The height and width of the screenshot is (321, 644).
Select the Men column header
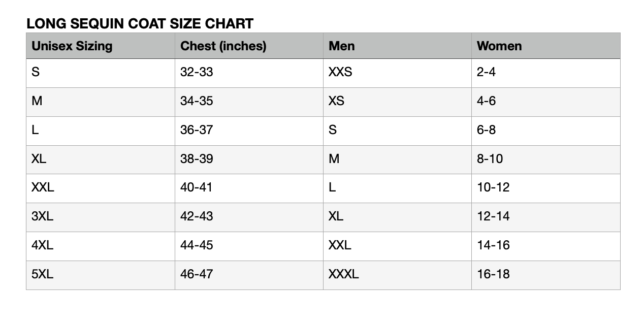click(342, 46)
